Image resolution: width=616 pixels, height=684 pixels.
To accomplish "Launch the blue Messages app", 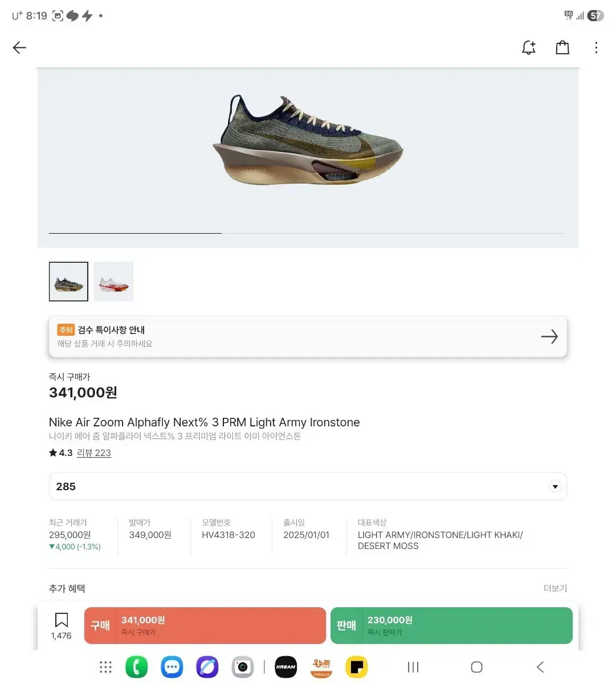I will point(172,667).
